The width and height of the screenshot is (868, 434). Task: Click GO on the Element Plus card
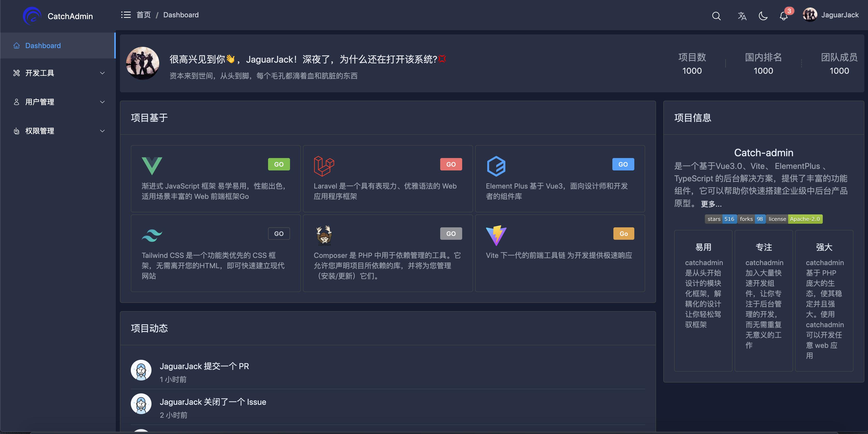click(x=623, y=164)
